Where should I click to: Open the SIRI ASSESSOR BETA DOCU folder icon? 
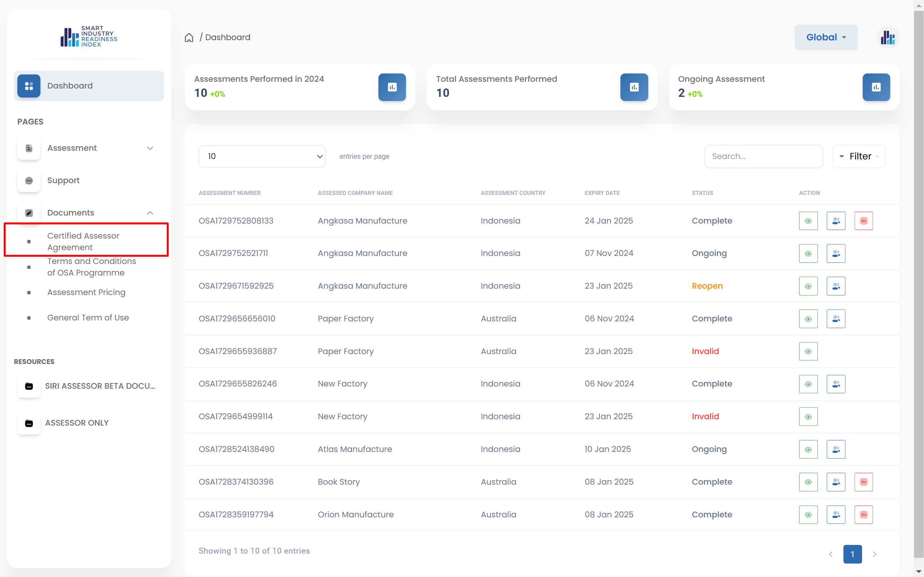(29, 386)
